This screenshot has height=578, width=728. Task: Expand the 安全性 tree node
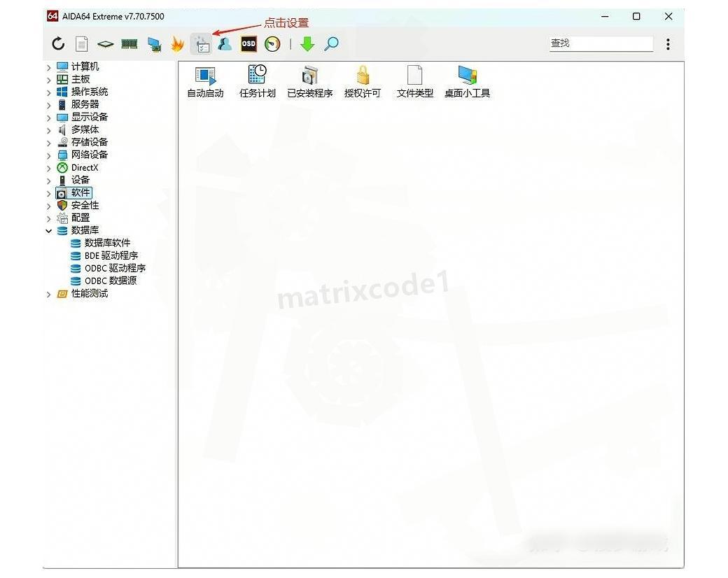pos(49,206)
